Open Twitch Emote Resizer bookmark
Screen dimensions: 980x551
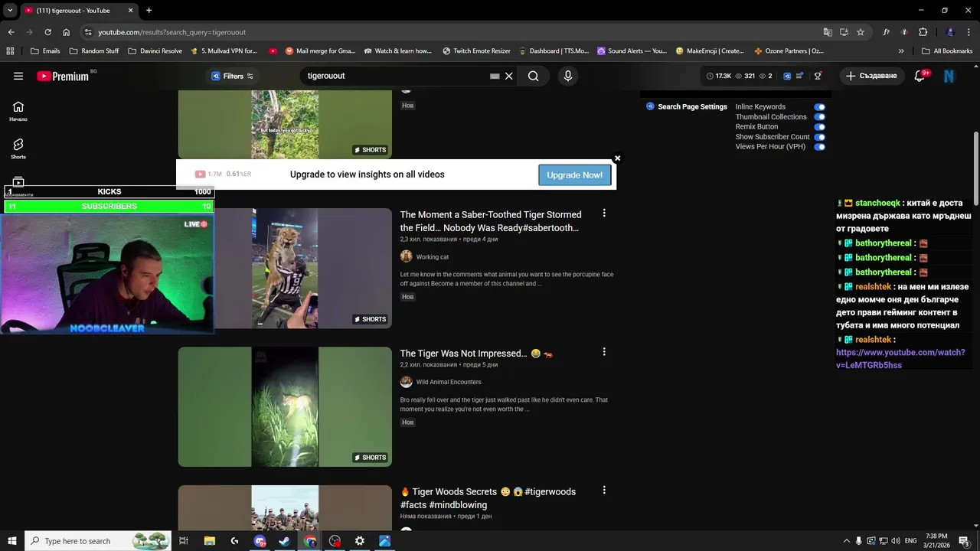pos(476,51)
